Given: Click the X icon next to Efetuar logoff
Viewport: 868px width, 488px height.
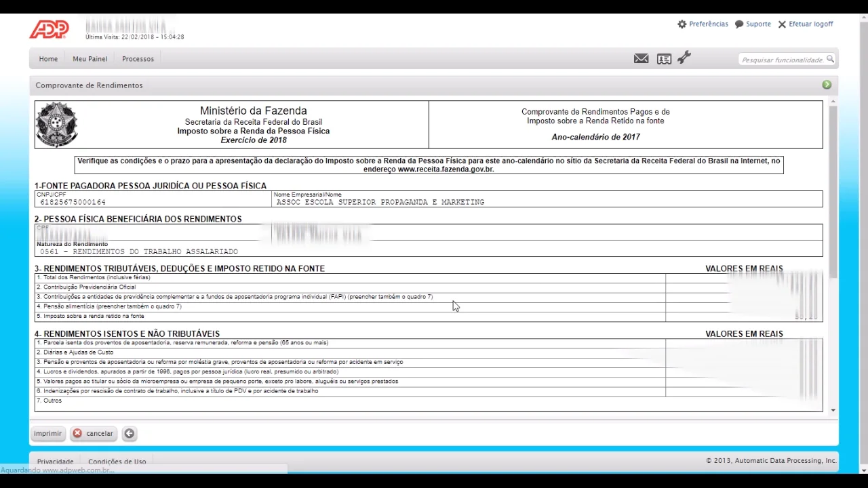Looking at the screenshot, I should pos(781,24).
